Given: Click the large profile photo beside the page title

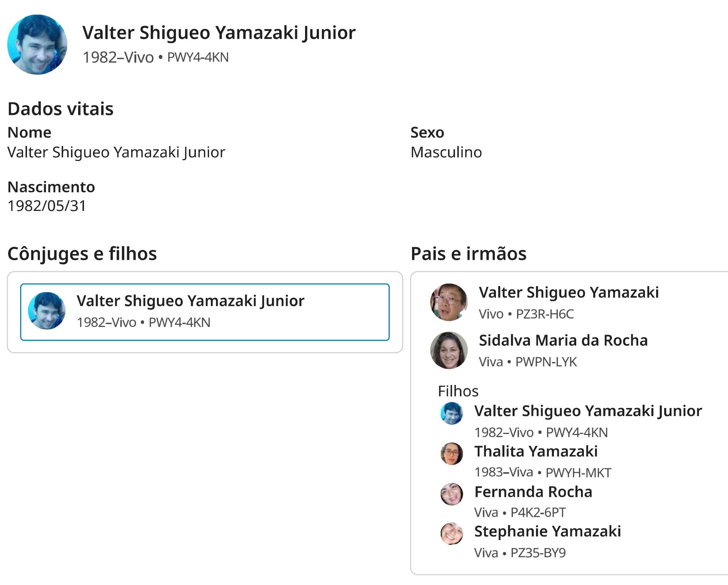Looking at the screenshot, I should [37, 45].
